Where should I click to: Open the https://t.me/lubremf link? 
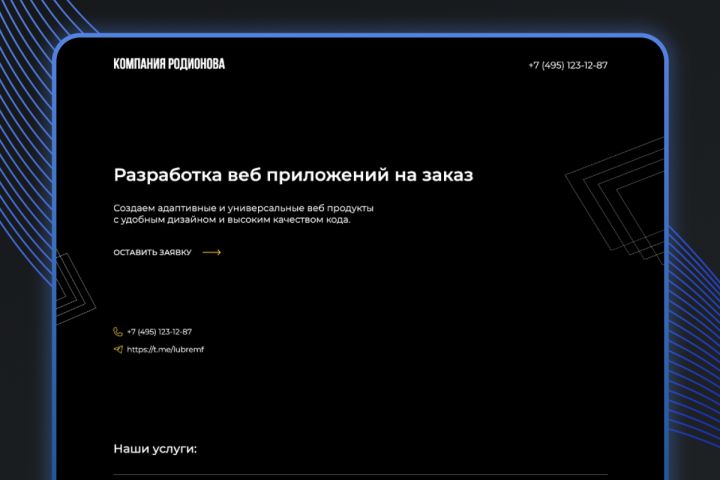click(x=165, y=350)
